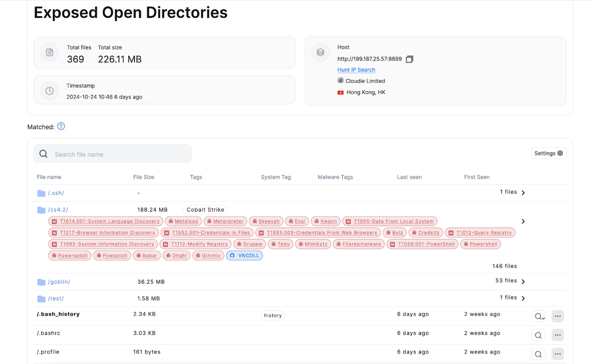Expand the /test/ folder chevron

point(523,298)
